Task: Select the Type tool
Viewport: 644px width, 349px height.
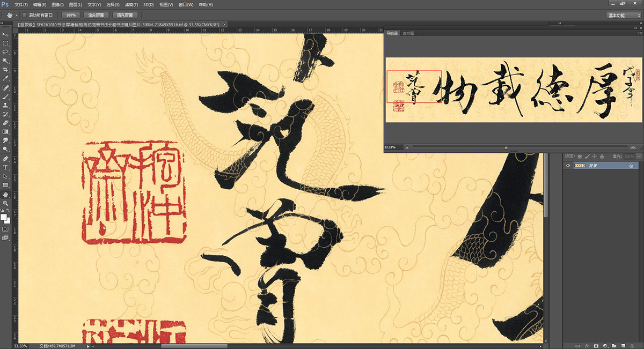Action: [x=5, y=167]
